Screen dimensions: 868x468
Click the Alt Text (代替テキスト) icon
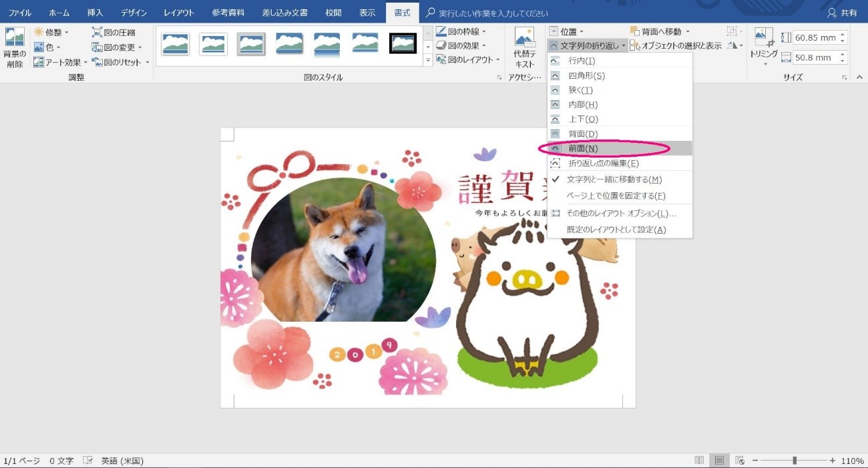coord(524,38)
